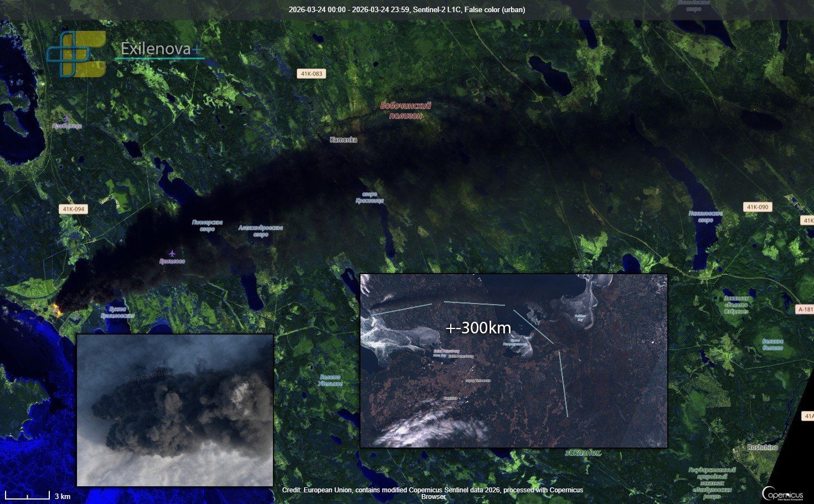Image resolution: width=814 pixels, height=504 pixels.
Task: Click the 41K-083 road shield
Action: click(311, 74)
